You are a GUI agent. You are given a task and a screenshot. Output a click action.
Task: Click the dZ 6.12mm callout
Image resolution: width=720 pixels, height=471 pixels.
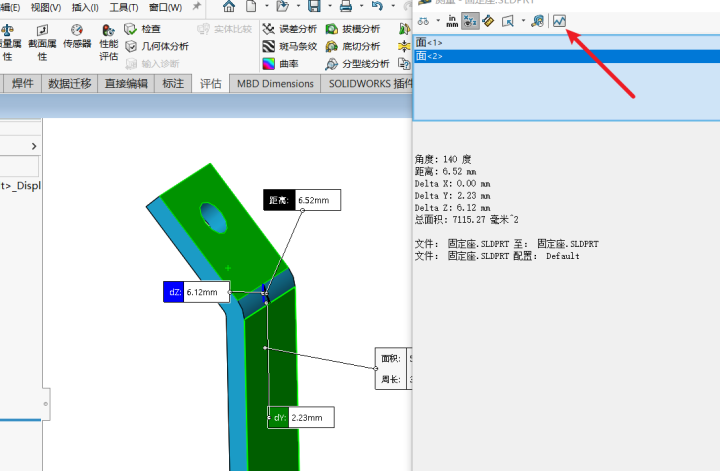pyautogui.click(x=197, y=292)
